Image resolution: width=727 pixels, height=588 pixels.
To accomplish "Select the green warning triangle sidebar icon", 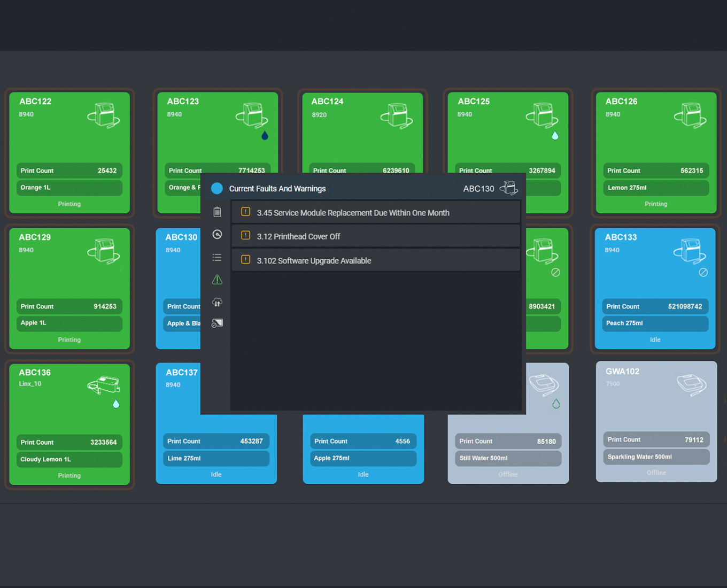I will tap(217, 280).
